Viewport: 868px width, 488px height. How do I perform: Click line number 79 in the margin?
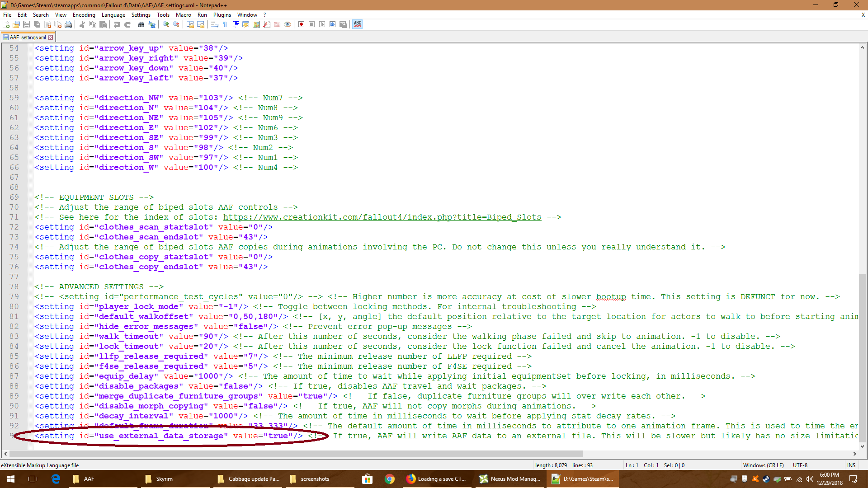click(x=14, y=297)
